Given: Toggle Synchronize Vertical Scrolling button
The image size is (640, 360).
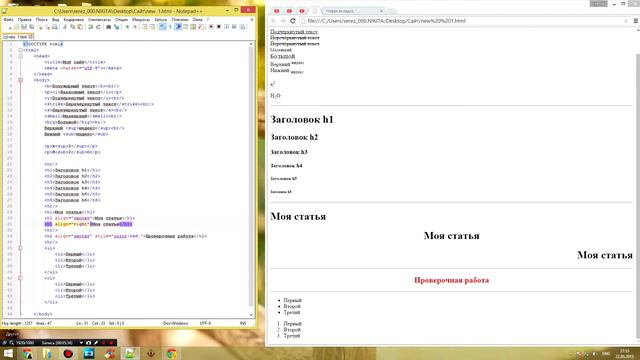Looking at the screenshot, I should point(145,27).
